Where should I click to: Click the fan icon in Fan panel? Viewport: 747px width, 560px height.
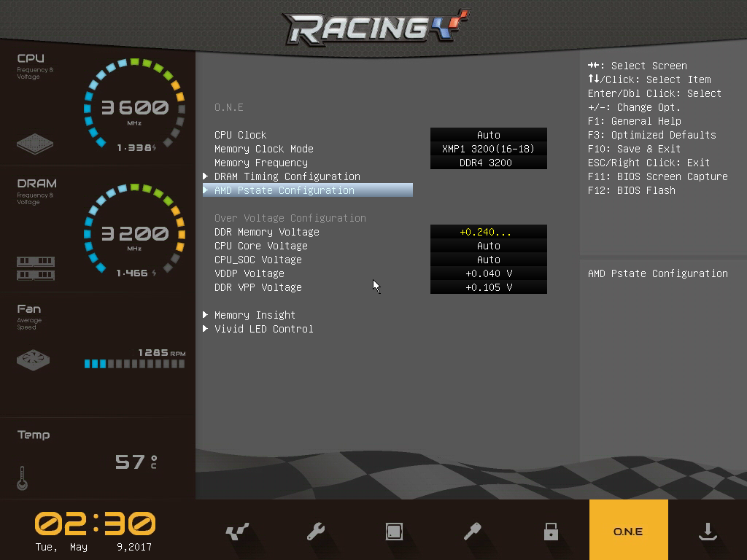tap(33, 359)
